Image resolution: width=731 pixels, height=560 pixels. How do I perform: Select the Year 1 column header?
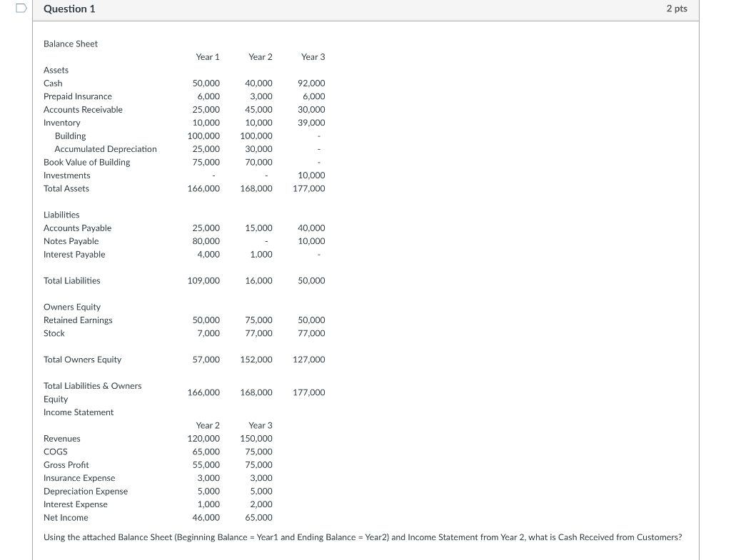207,56
